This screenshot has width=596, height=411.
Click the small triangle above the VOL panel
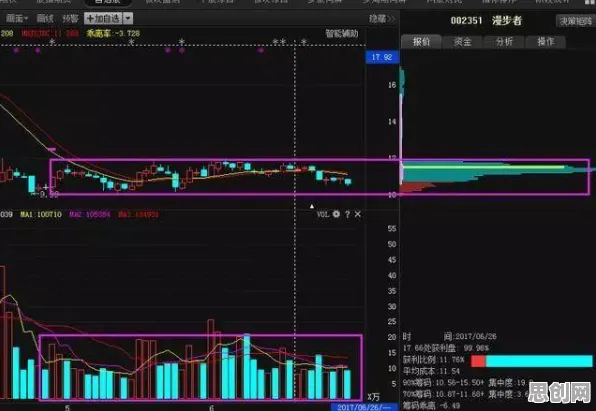[x=312, y=206]
